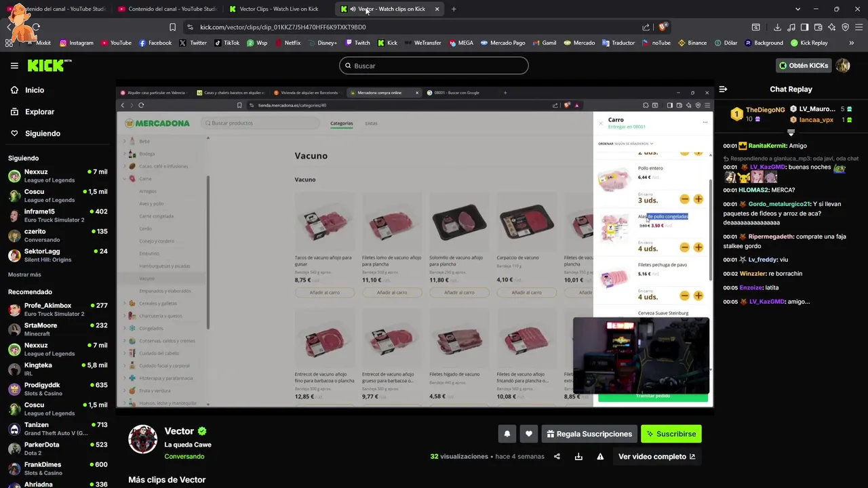
Task: Click the clip video player
Action: click(414, 247)
